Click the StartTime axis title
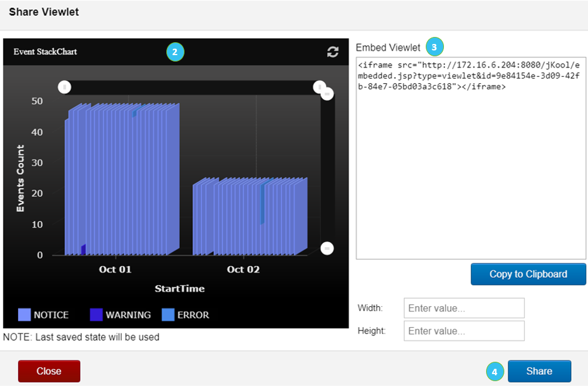Image resolution: width=588 pixels, height=387 pixels. [x=180, y=288]
